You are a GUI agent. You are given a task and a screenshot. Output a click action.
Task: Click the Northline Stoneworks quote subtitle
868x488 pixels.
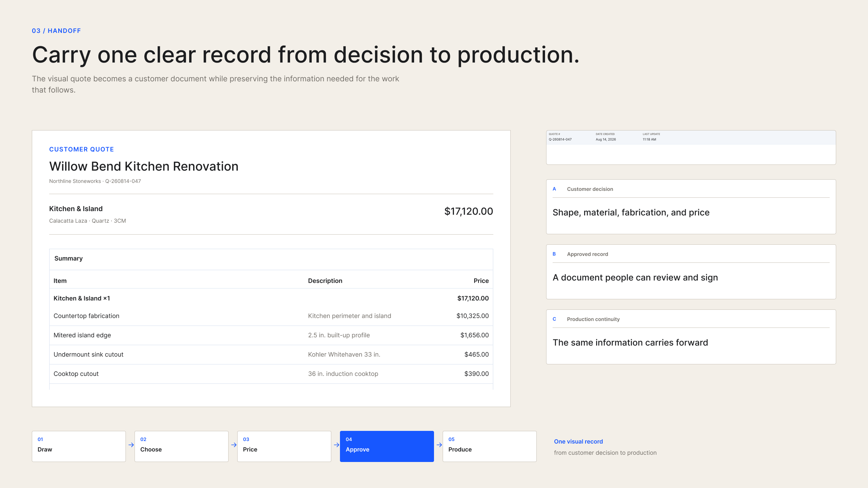point(95,181)
